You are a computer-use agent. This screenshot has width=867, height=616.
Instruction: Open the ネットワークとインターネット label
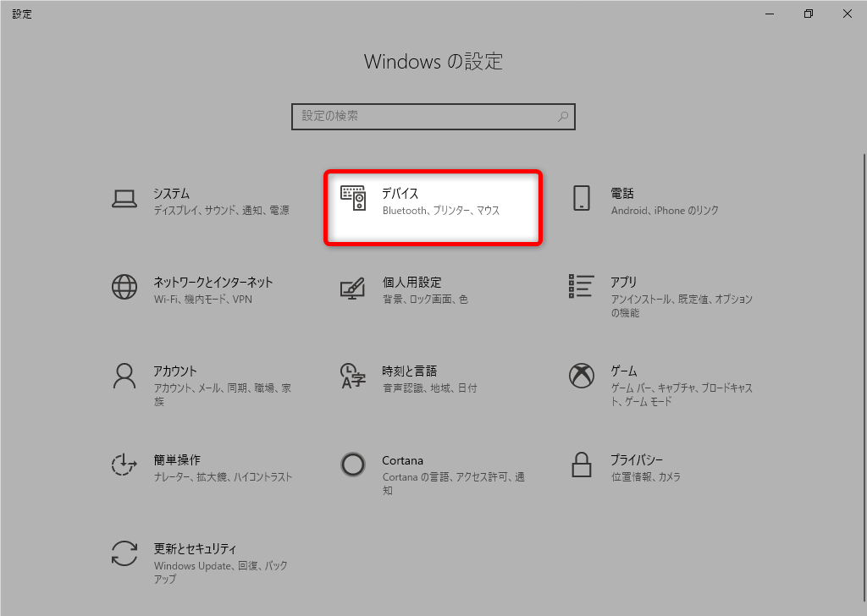pos(213,283)
